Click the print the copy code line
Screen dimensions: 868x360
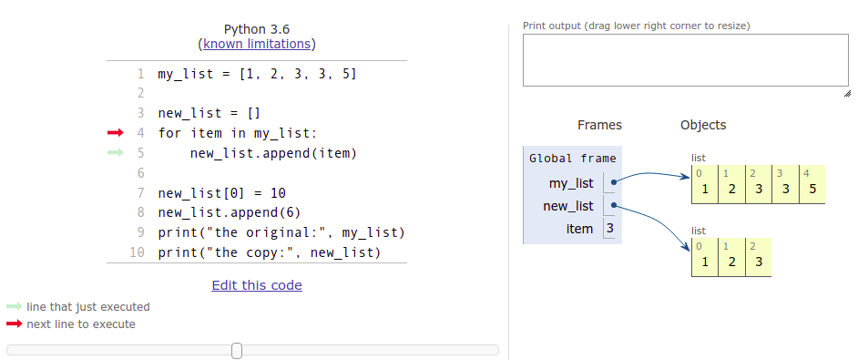pos(270,253)
